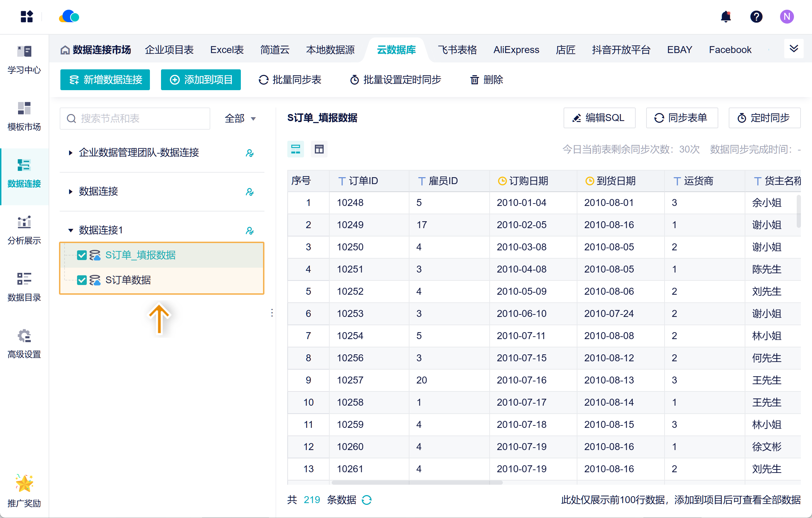812x518 pixels.
Task: Click the 新增数据连接 button
Action: coord(105,80)
